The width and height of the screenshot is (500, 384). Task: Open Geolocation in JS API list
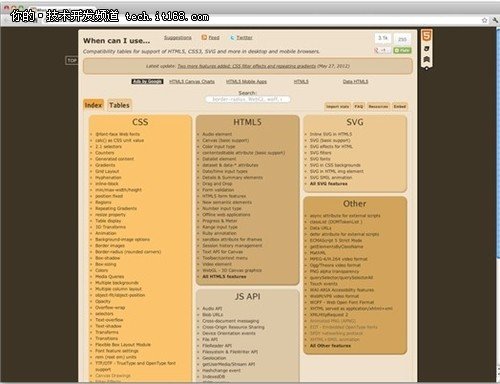tap(214, 358)
